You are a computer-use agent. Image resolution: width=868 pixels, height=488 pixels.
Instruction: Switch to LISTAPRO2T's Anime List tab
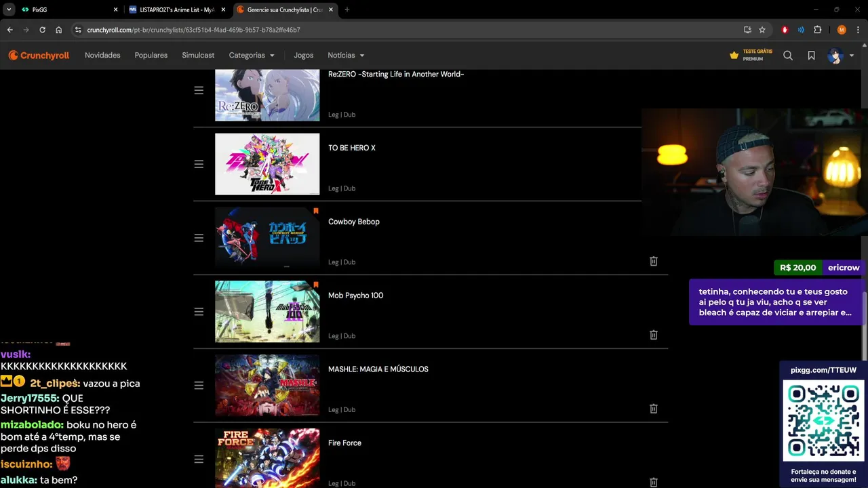pos(177,9)
